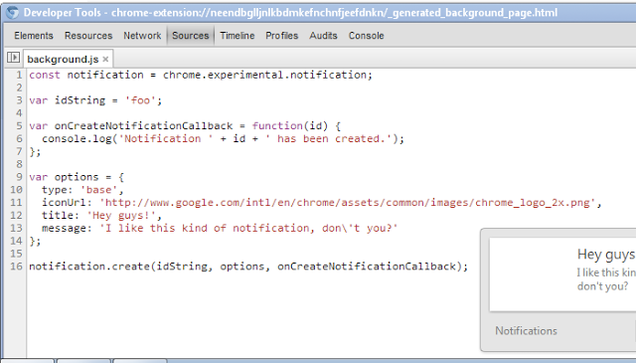Screen dimensions: 636x363
Task: Open the Elements panel
Action: 34,36
